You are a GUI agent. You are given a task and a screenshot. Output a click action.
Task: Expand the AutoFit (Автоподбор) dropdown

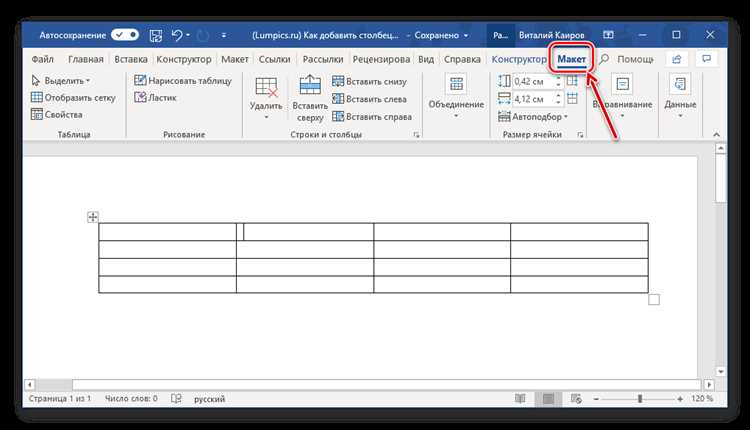[533, 117]
